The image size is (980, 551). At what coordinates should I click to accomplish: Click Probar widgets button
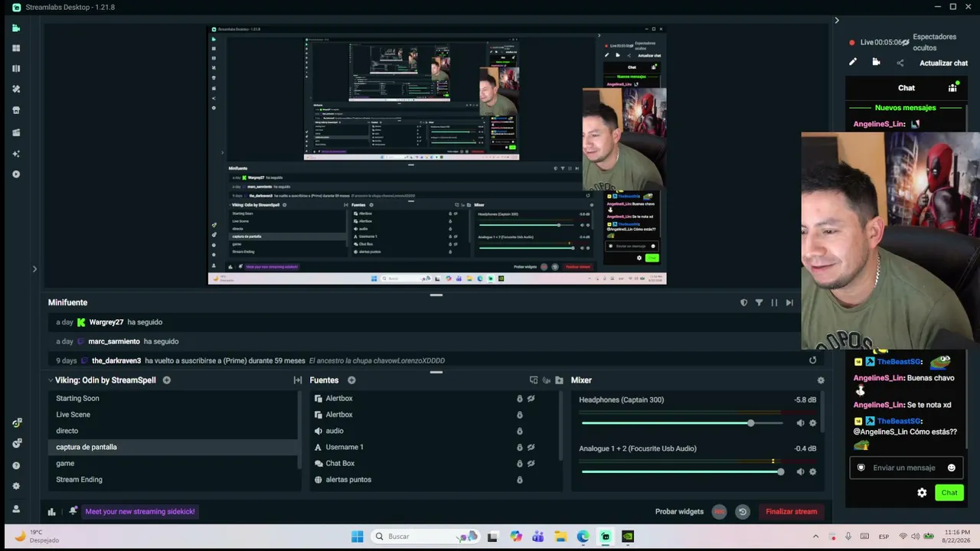point(679,512)
